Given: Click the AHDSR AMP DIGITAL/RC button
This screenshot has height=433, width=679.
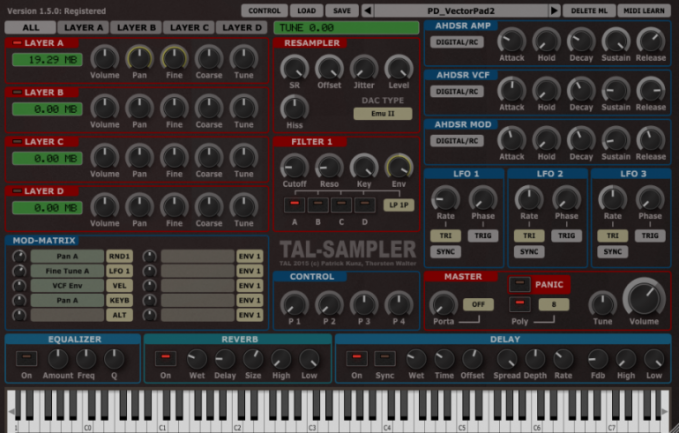Looking at the screenshot, I should 457,42.
